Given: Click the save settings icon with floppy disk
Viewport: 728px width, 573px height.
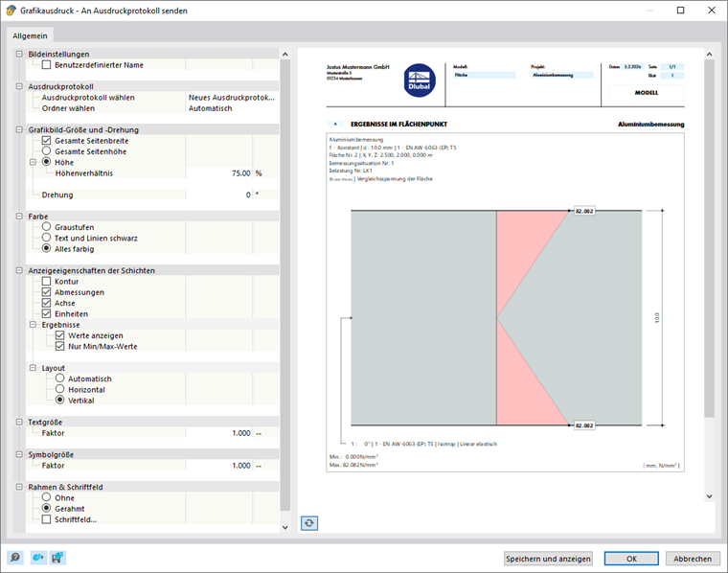Looking at the screenshot, I should tap(57, 558).
